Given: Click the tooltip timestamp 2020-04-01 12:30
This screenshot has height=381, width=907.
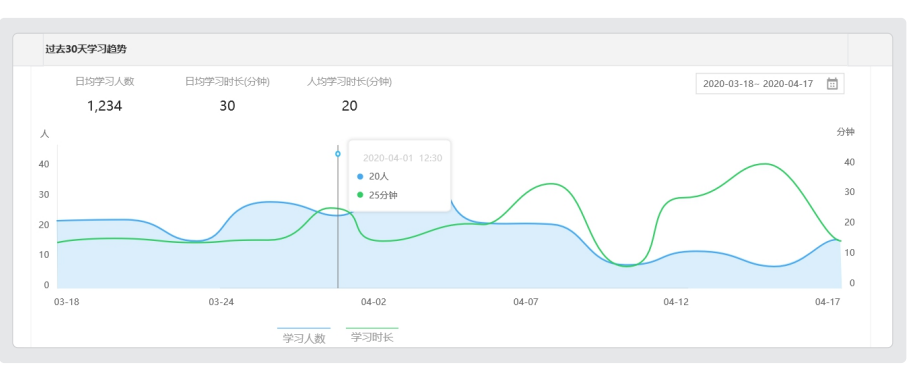Looking at the screenshot, I should point(403,158).
